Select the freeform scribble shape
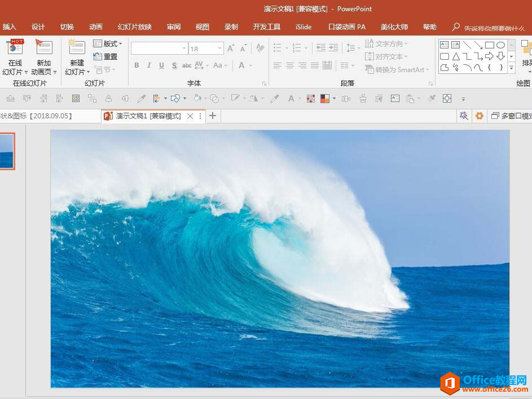This screenshot has height=399, width=532. pyautogui.click(x=456, y=68)
